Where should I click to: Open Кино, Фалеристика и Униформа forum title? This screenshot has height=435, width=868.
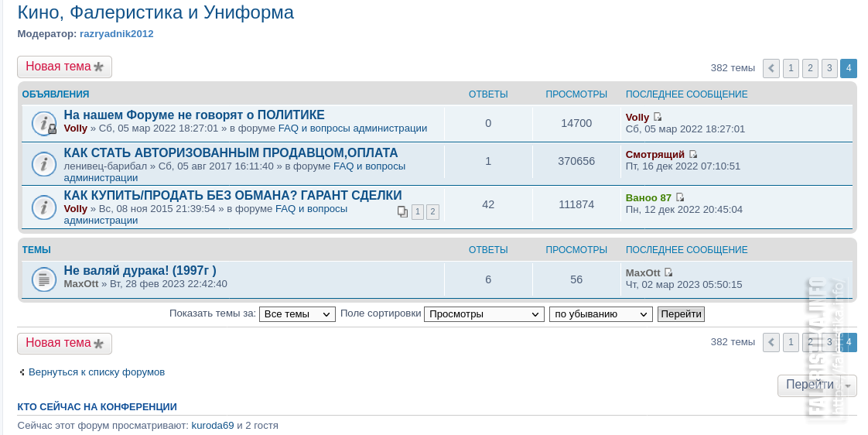(x=155, y=12)
